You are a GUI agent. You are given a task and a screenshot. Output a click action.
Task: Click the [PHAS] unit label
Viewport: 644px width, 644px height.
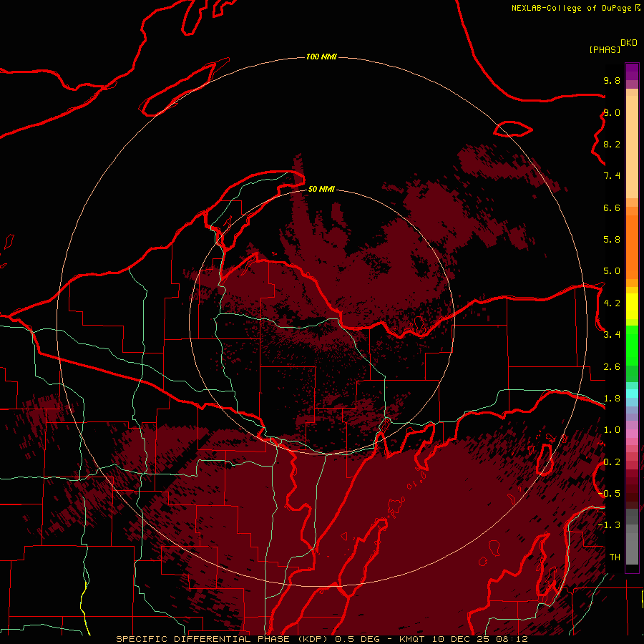pos(605,50)
